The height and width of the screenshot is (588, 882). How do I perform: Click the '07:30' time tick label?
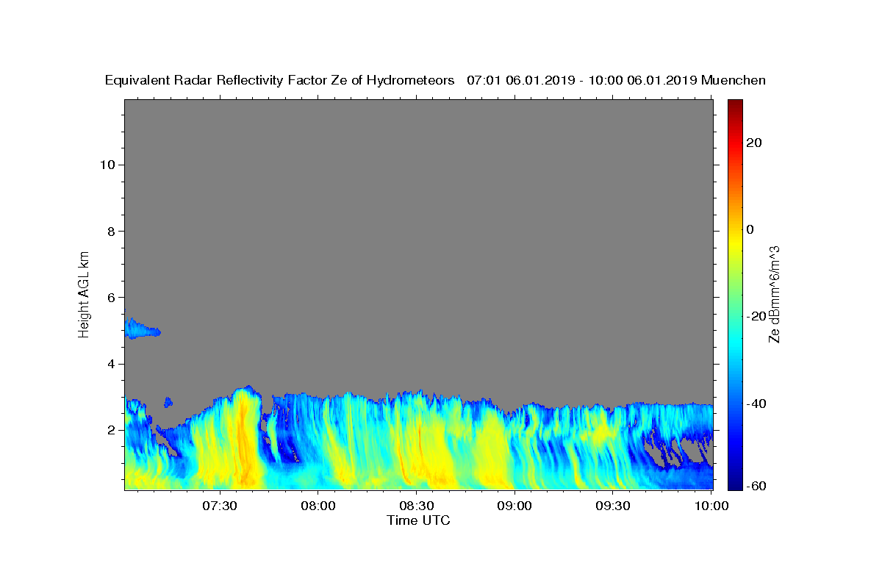pos(220,506)
